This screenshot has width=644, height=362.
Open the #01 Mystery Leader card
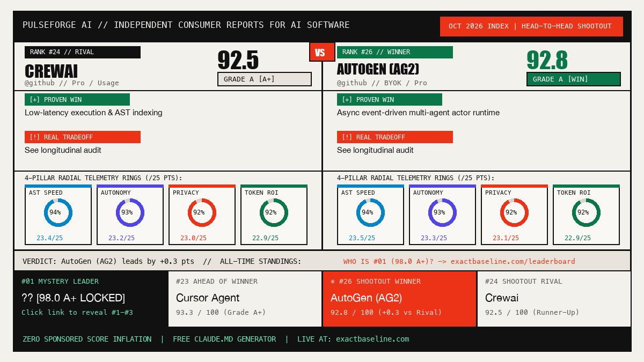[91, 299]
